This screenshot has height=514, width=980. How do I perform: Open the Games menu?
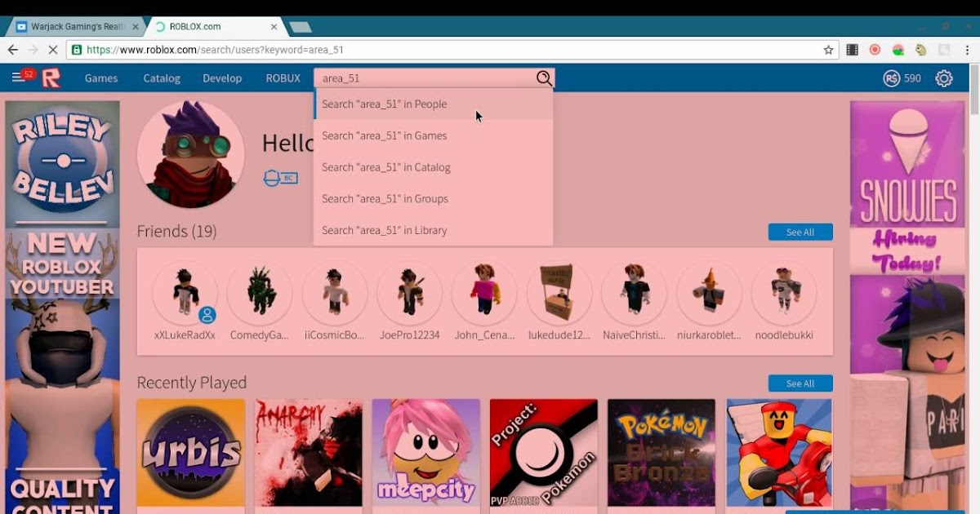pyautogui.click(x=101, y=78)
